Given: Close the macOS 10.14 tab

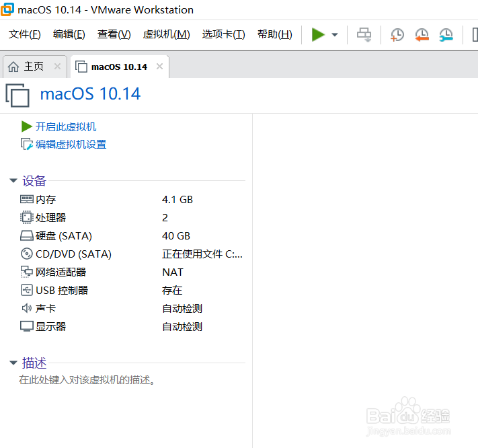Looking at the screenshot, I should coord(159,66).
